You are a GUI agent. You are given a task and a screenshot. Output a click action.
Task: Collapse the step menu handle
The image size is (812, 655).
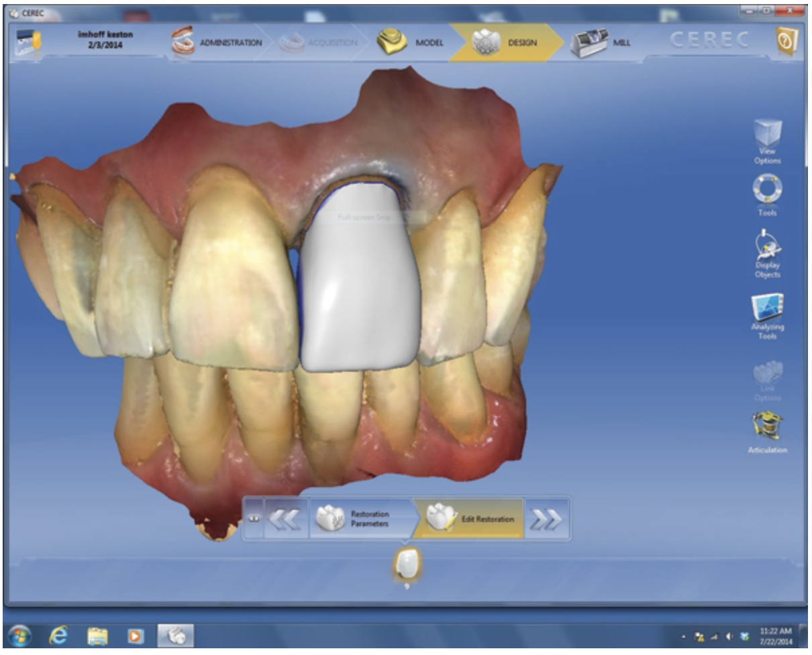pyautogui.click(x=253, y=519)
